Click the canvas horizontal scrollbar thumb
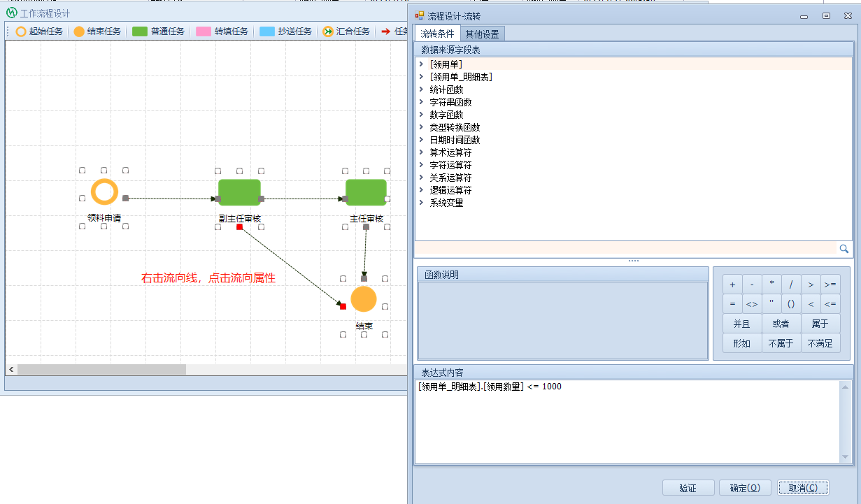 pos(101,369)
